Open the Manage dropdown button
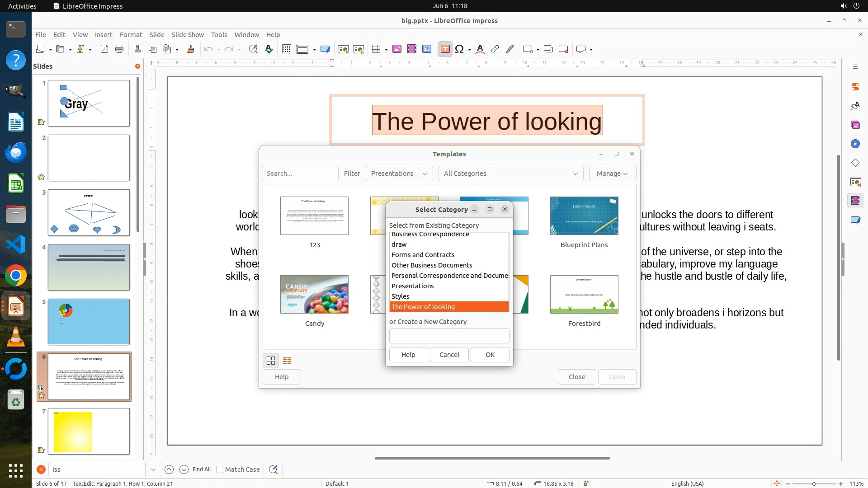This screenshot has width=868, height=488. pos(612,174)
